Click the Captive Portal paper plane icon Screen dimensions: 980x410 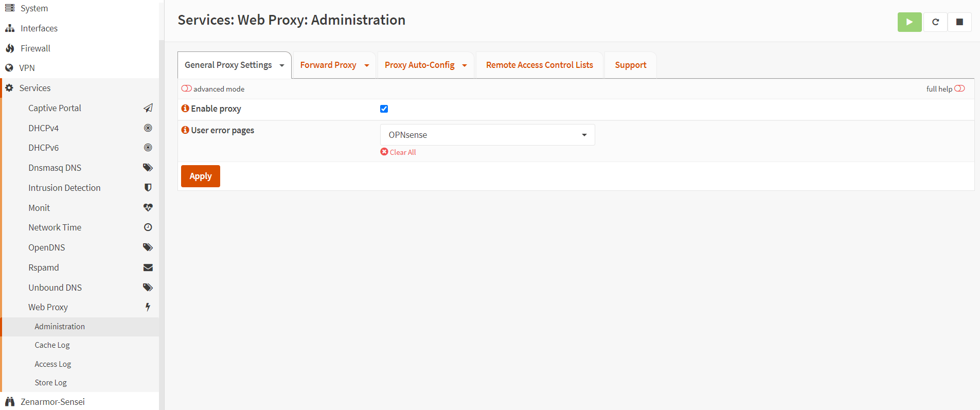tap(148, 108)
